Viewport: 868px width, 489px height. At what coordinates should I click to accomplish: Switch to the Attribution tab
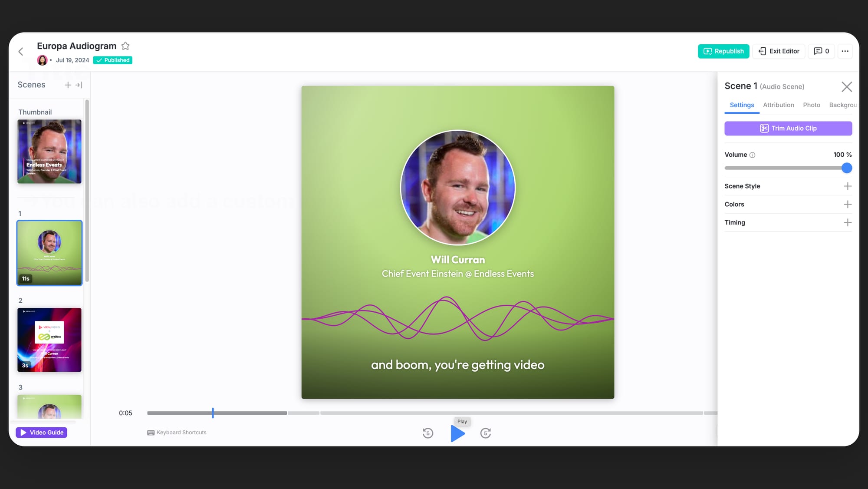(778, 105)
